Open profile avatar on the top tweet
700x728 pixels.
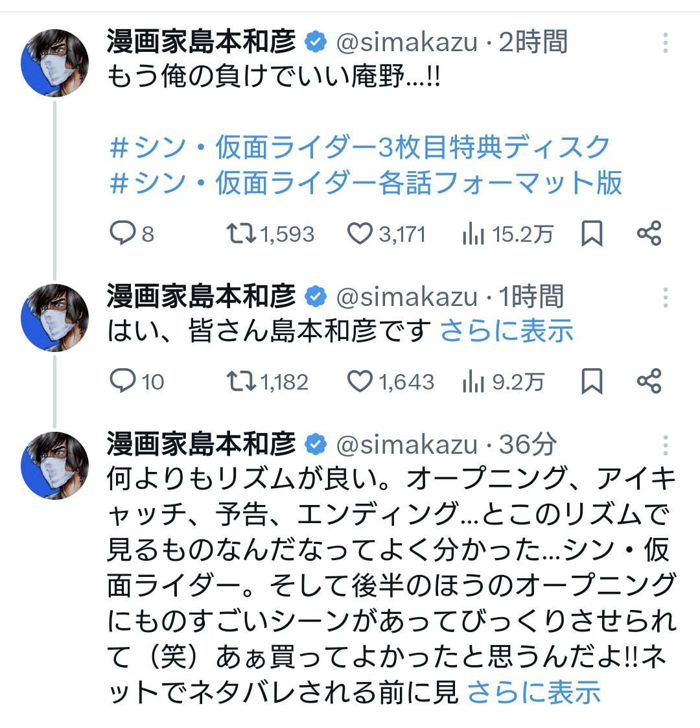[x=54, y=63]
